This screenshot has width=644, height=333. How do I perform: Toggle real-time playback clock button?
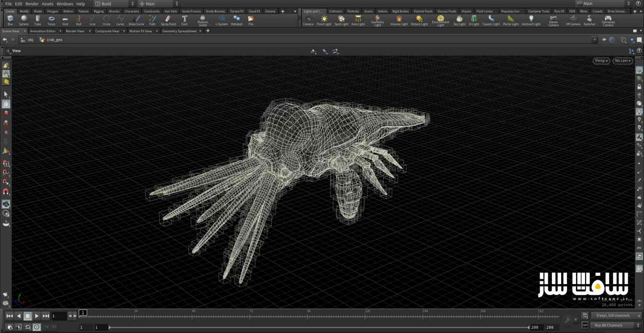37,327
